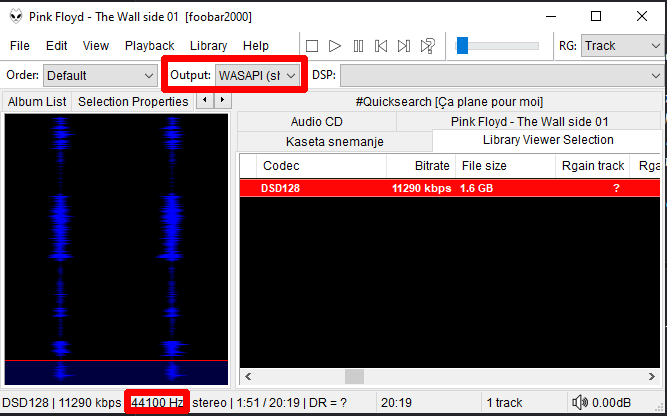Open the Library menu
The image size is (667, 416).
click(x=208, y=46)
